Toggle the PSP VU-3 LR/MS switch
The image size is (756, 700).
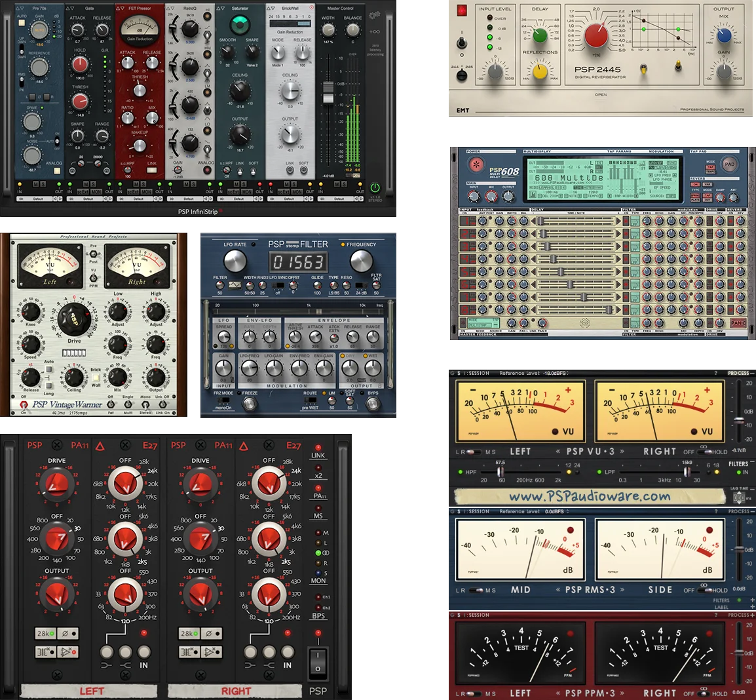[474, 452]
